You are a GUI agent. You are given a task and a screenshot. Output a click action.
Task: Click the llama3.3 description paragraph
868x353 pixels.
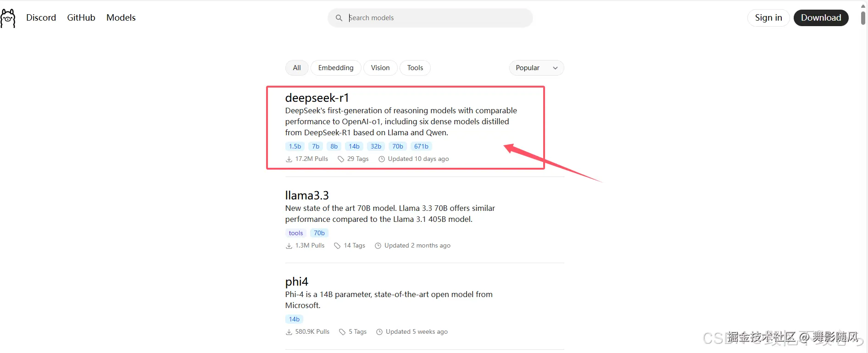tap(390, 214)
